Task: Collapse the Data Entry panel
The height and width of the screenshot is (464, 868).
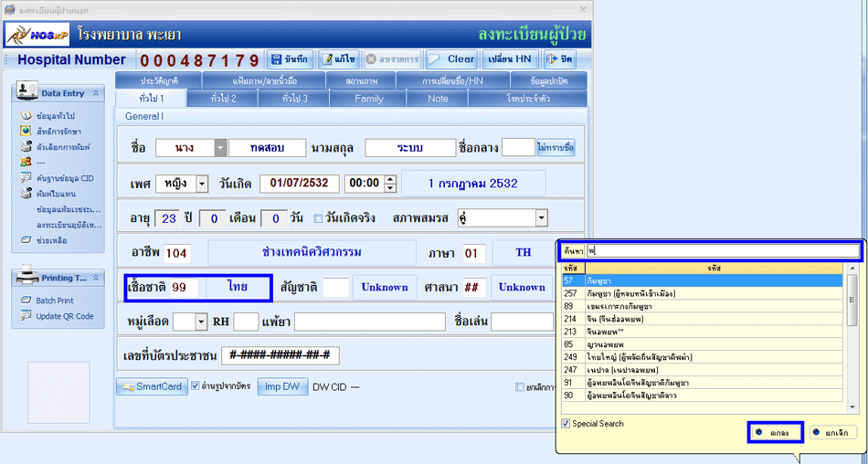Action: pyautogui.click(x=96, y=93)
